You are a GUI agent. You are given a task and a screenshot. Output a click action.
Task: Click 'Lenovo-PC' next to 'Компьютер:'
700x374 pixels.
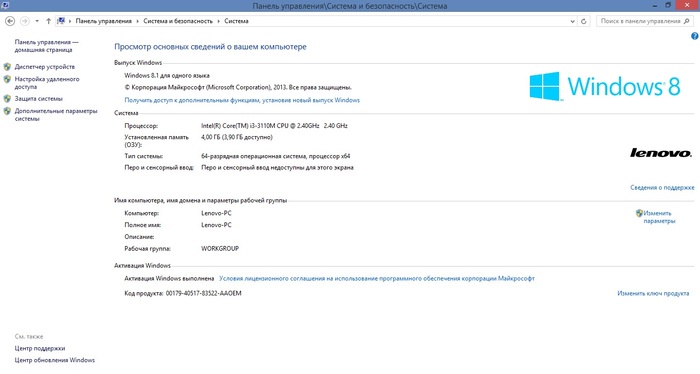pos(216,213)
